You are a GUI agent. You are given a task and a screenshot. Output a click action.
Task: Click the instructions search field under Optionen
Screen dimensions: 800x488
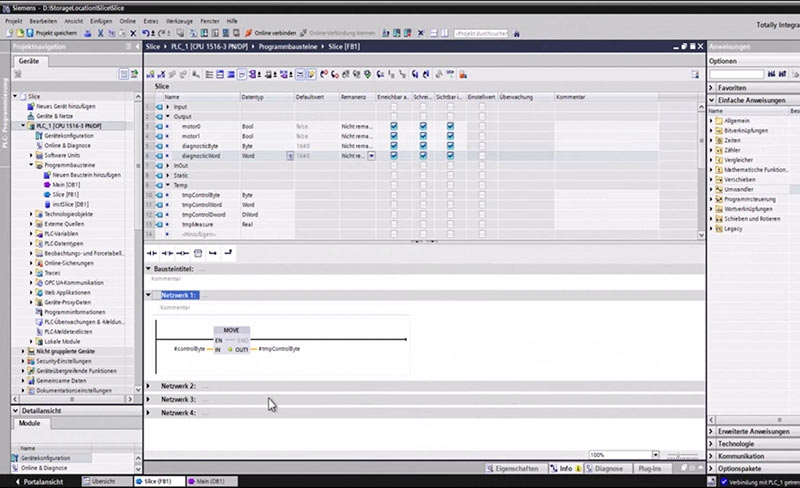pyautogui.click(x=736, y=75)
